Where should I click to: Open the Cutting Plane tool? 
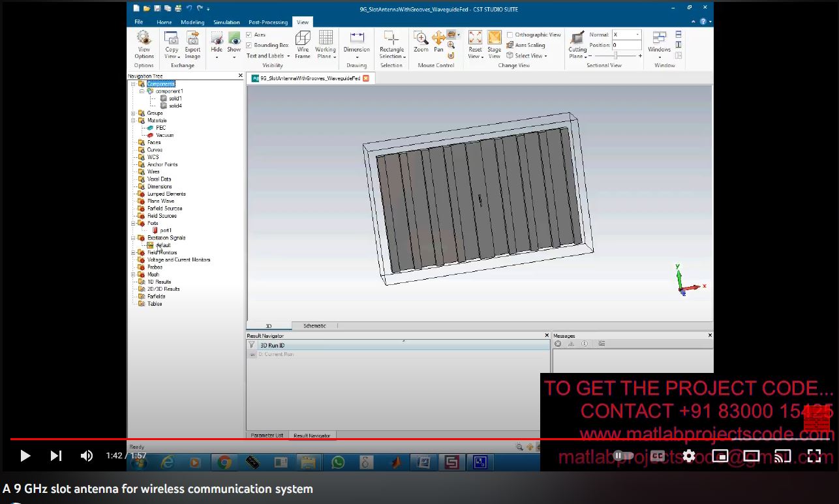[x=577, y=39]
